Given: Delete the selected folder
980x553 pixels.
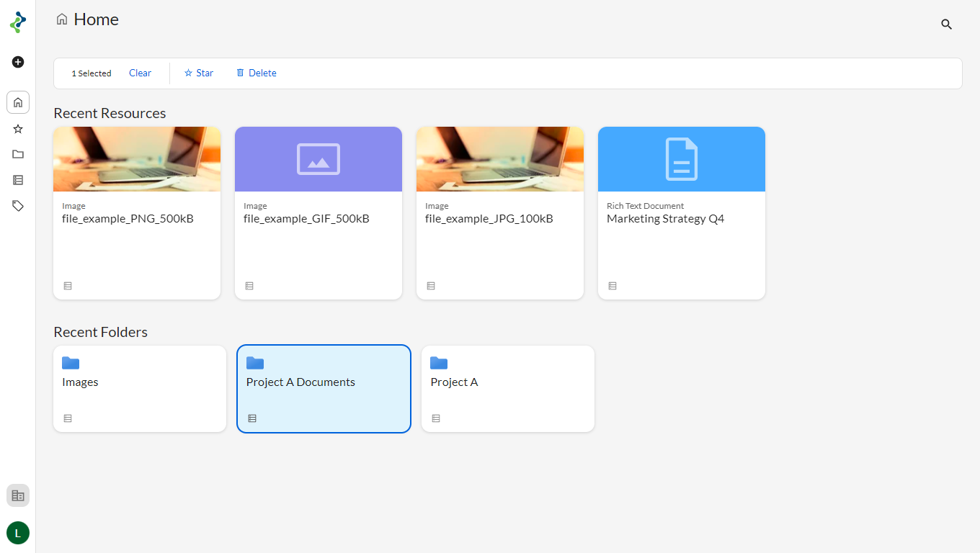Looking at the screenshot, I should [x=257, y=73].
